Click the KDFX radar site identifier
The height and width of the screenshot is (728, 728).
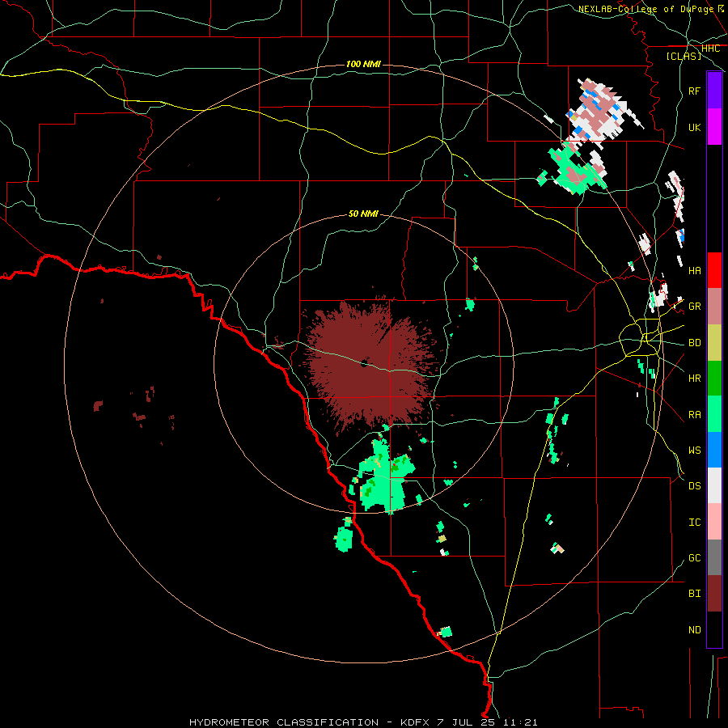pyautogui.click(x=415, y=722)
